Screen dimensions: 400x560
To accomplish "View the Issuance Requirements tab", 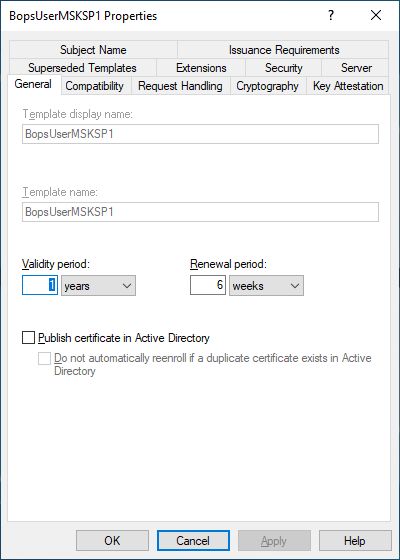I will 284,50.
